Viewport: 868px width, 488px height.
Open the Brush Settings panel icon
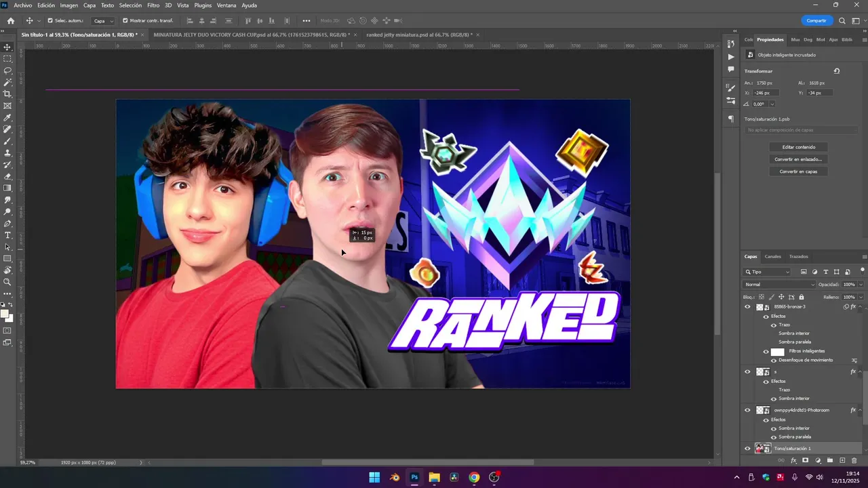pos(730,87)
